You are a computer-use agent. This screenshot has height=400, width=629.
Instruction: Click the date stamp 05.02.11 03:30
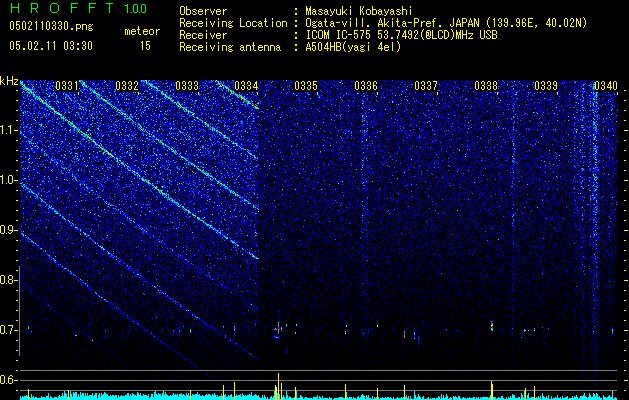(51, 46)
